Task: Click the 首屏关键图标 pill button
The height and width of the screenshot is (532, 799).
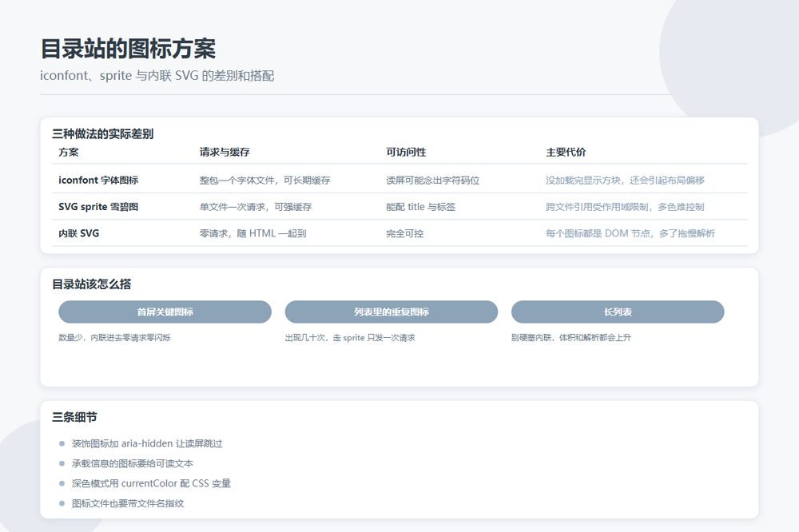Action: tap(165, 312)
